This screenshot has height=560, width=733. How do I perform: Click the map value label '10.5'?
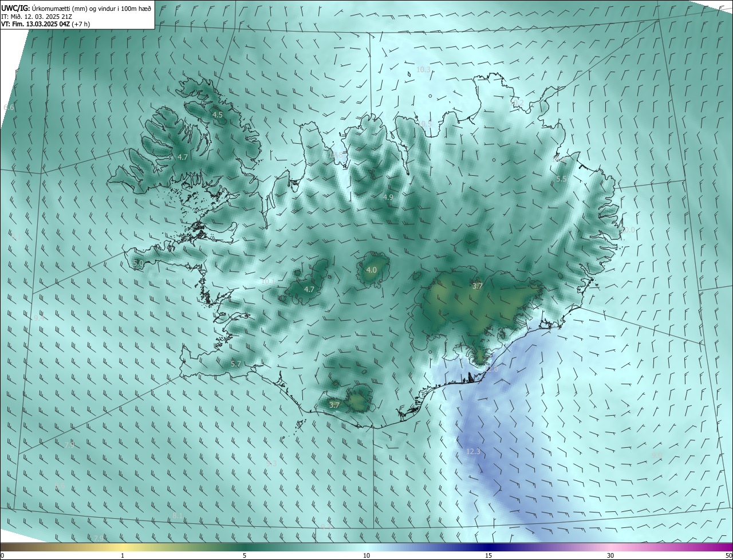click(x=424, y=124)
